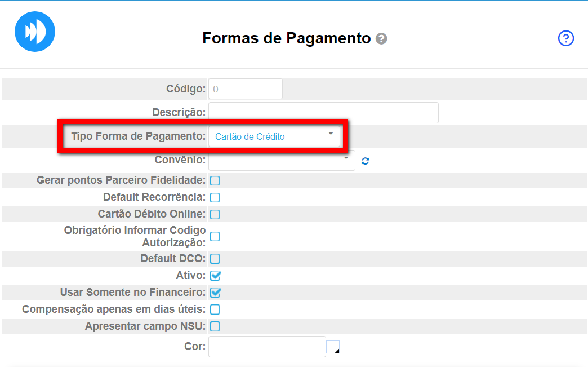Toggle Cartão Débito Online checkbox

tap(215, 214)
